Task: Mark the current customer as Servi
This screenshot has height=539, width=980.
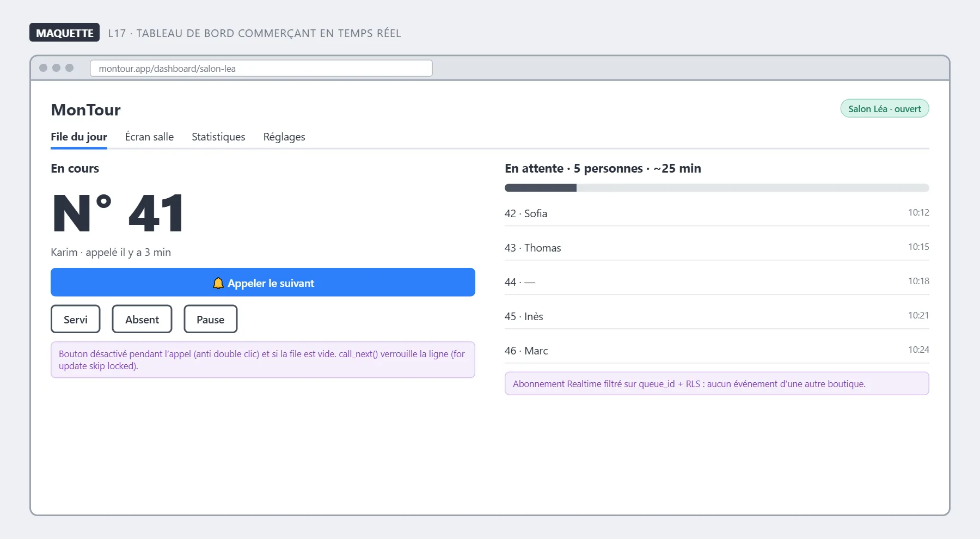Action: pyautogui.click(x=76, y=319)
